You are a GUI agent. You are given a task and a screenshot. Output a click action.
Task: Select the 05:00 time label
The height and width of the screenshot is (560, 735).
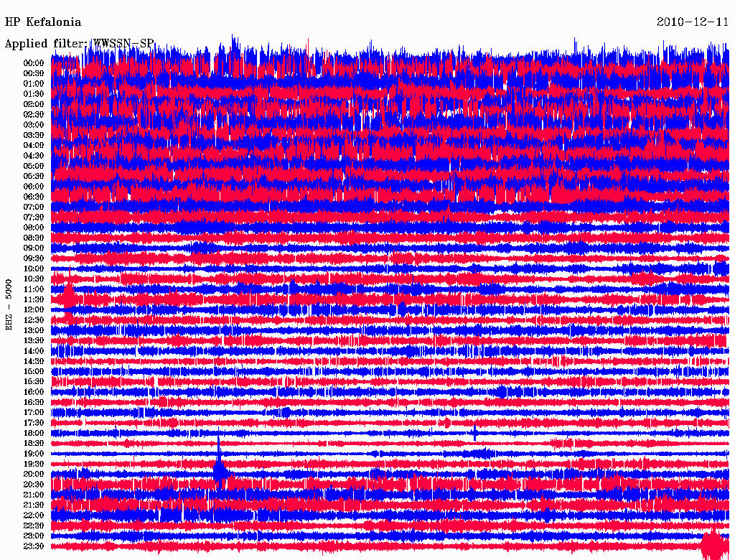click(34, 166)
